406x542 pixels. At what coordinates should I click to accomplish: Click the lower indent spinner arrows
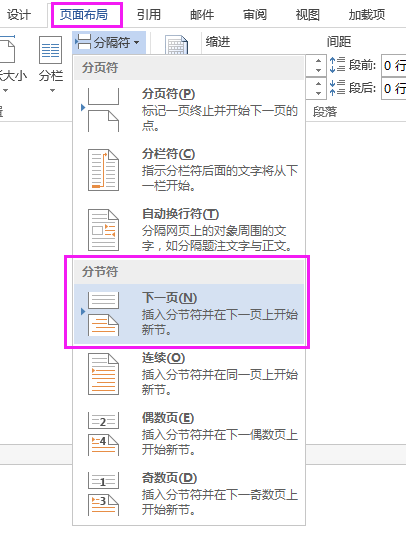click(318, 88)
